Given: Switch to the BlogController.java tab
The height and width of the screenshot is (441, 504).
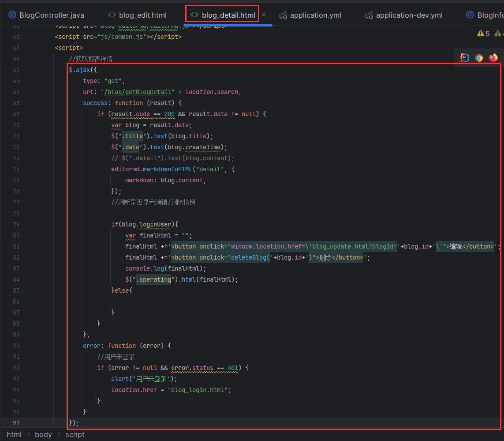Looking at the screenshot, I should click(x=46, y=15).
